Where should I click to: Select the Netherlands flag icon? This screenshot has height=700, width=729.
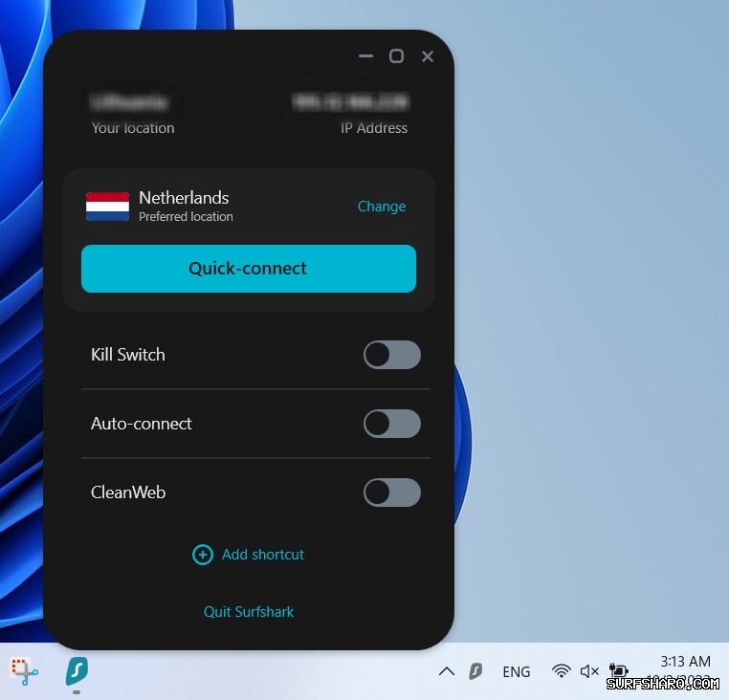[x=107, y=207]
